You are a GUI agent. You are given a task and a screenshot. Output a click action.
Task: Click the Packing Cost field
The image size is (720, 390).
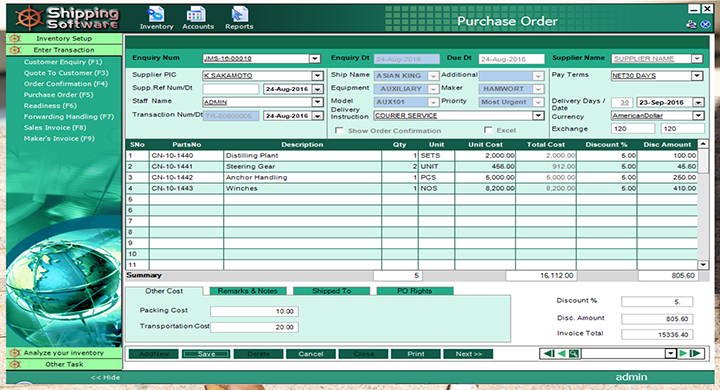(x=254, y=311)
